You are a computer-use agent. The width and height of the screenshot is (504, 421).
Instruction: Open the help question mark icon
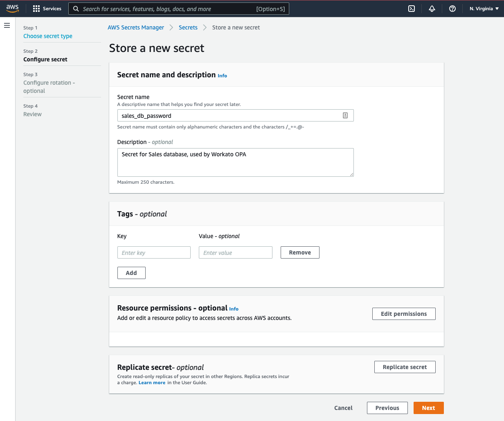[x=452, y=8]
